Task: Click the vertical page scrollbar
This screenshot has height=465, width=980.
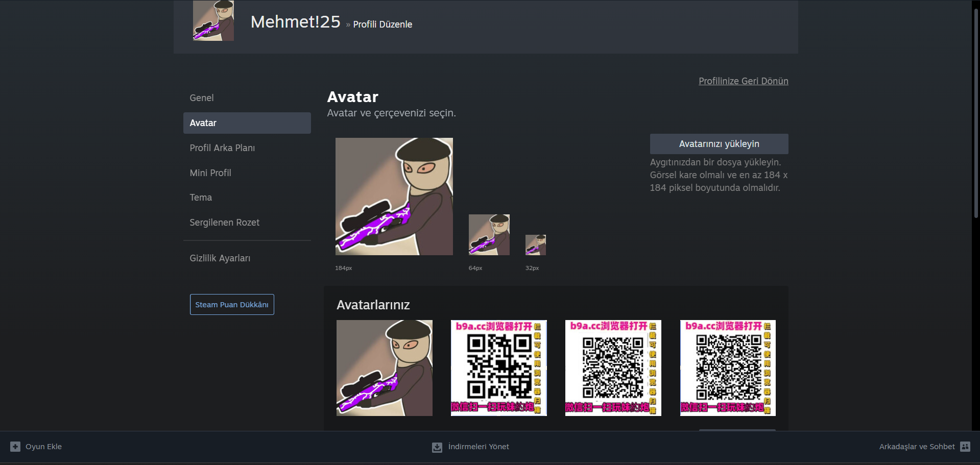Action: pos(976,112)
